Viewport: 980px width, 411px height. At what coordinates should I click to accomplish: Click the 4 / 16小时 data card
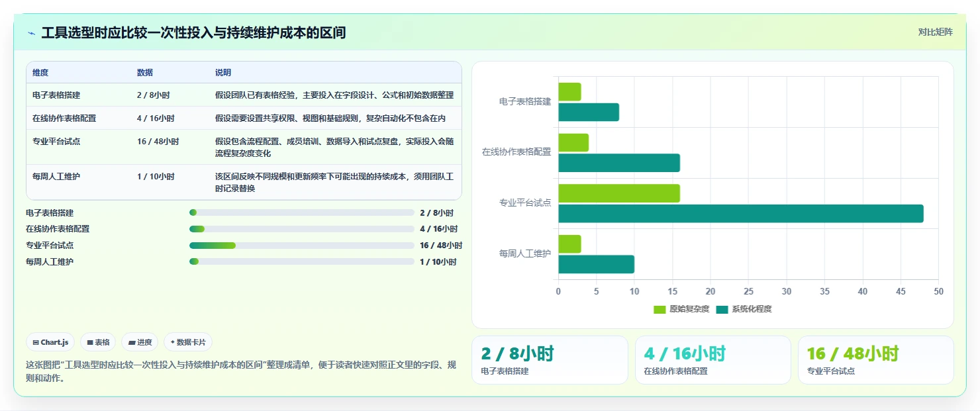[712, 360]
